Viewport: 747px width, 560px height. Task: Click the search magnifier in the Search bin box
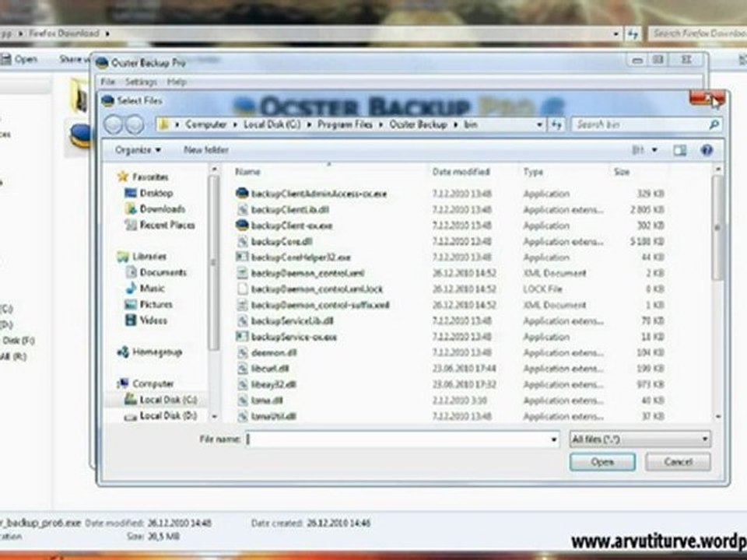[714, 124]
